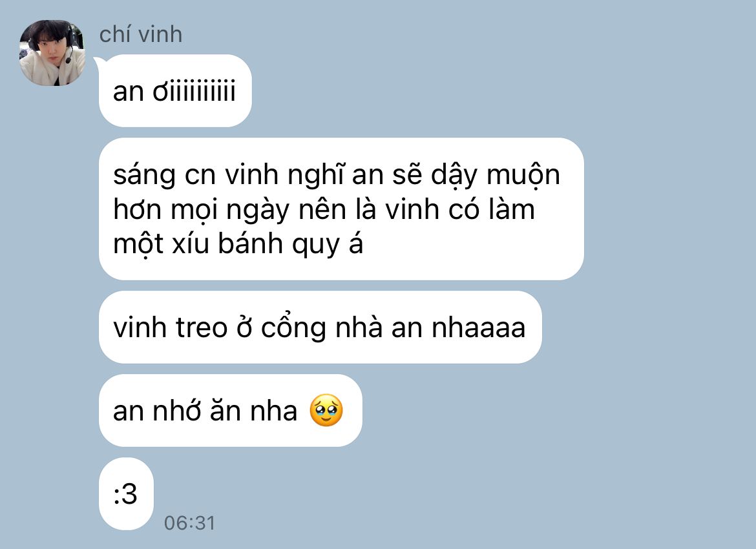The width and height of the screenshot is (756, 549).
Task: Open chí vinh's profile picture
Action: click(x=52, y=53)
